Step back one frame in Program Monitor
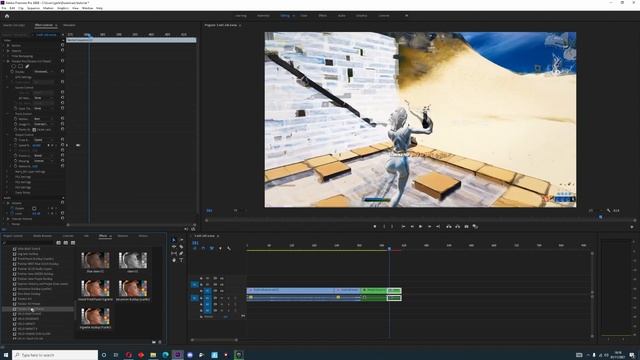 click(x=412, y=226)
